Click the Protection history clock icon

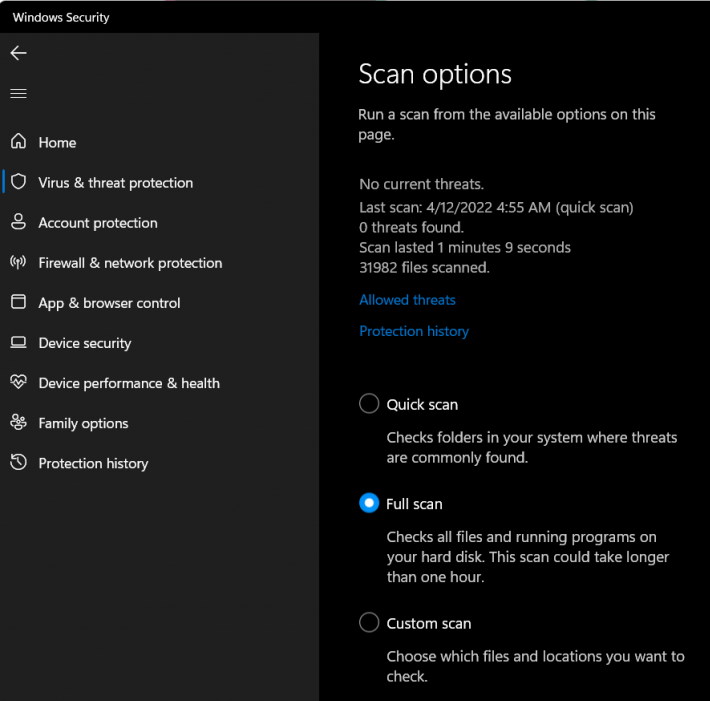[19, 462]
